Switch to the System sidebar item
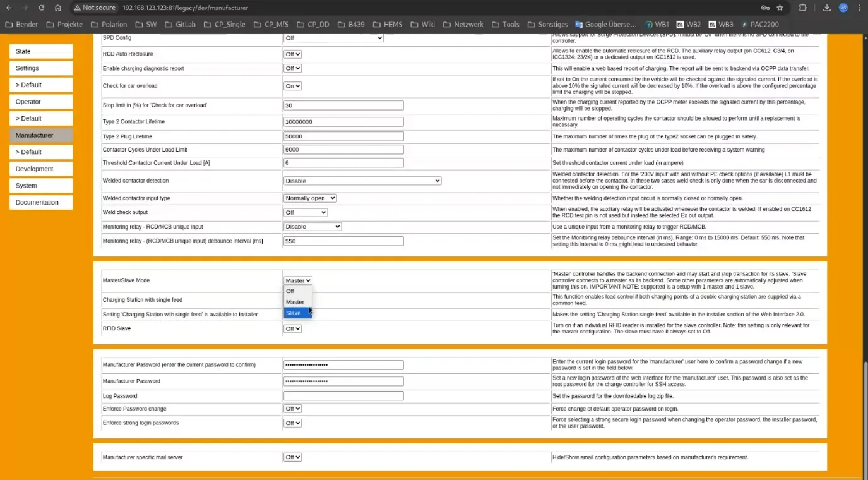The width and height of the screenshot is (868, 480). (41, 186)
